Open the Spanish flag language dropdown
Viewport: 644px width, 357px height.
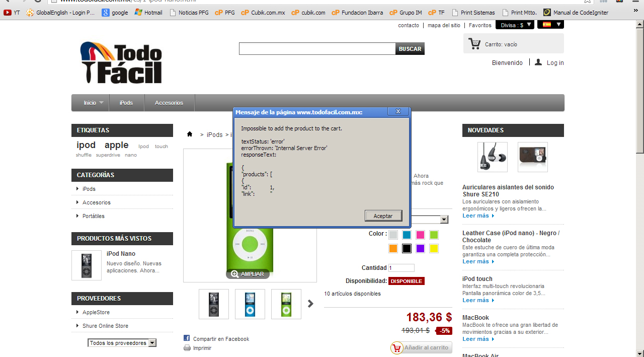(x=550, y=24)
